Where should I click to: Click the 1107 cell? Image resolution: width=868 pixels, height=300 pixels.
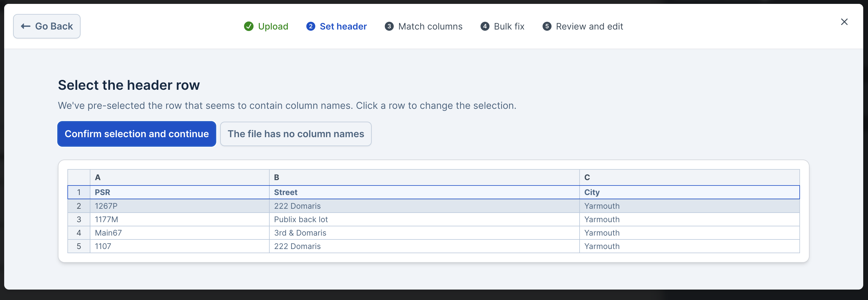[x=180, y=246]
